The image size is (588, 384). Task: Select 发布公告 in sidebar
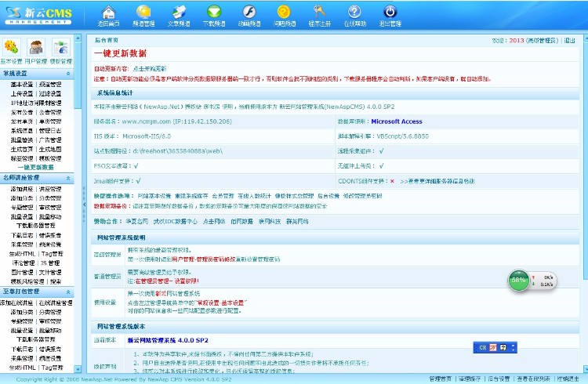(x=22, y=112)
